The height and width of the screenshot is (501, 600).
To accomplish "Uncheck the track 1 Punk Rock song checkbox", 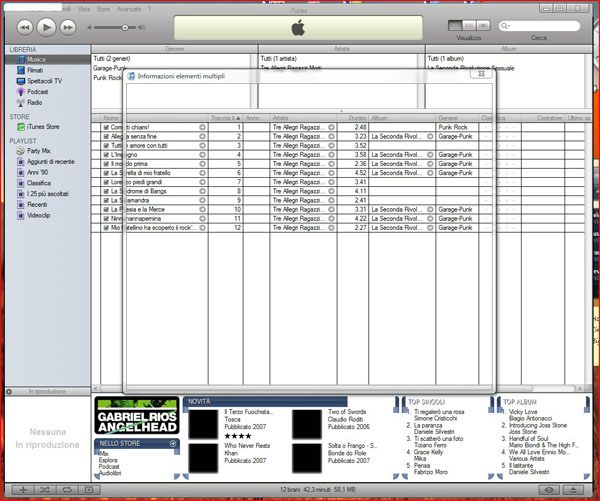I will coord(106,127).
